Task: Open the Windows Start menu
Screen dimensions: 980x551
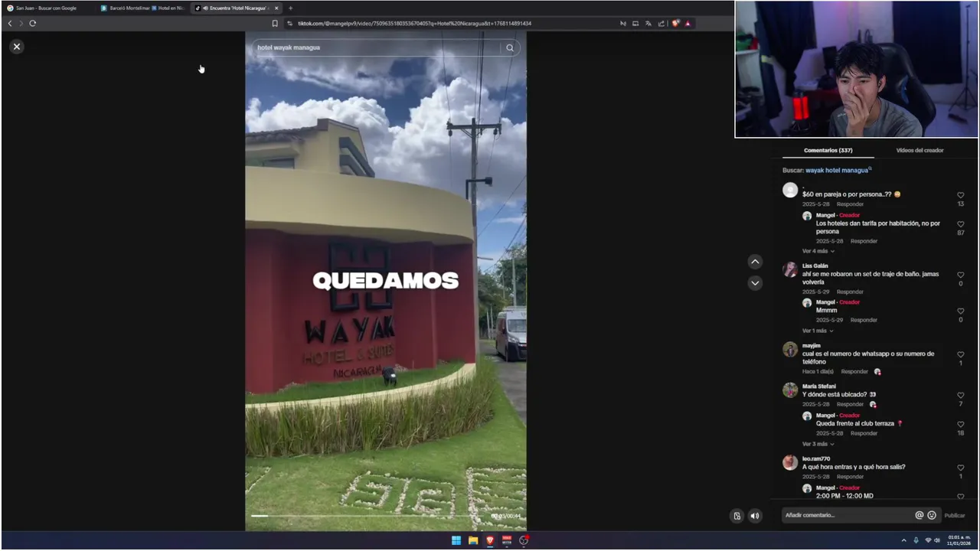Action: point(456,540)
